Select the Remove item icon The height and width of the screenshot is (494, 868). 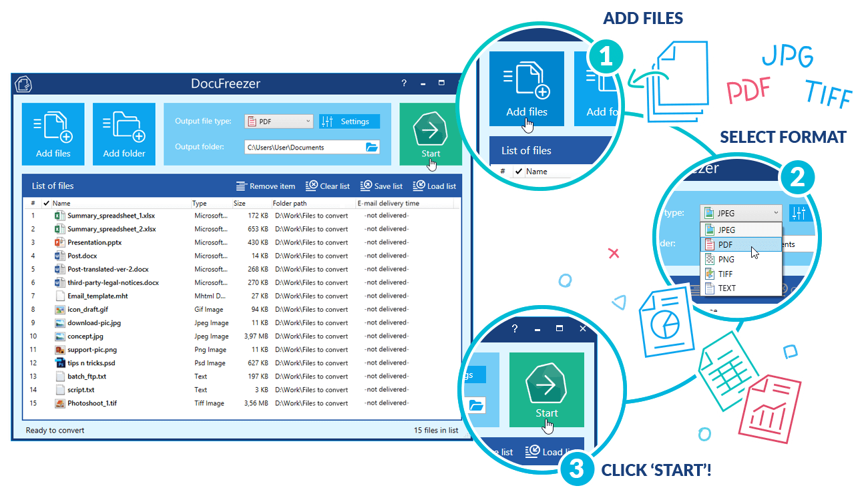[241, 186]
